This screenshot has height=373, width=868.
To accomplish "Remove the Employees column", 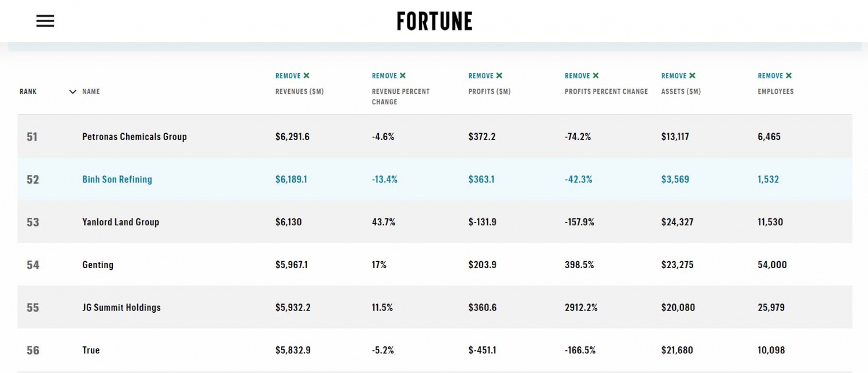I will pos(775,76).
